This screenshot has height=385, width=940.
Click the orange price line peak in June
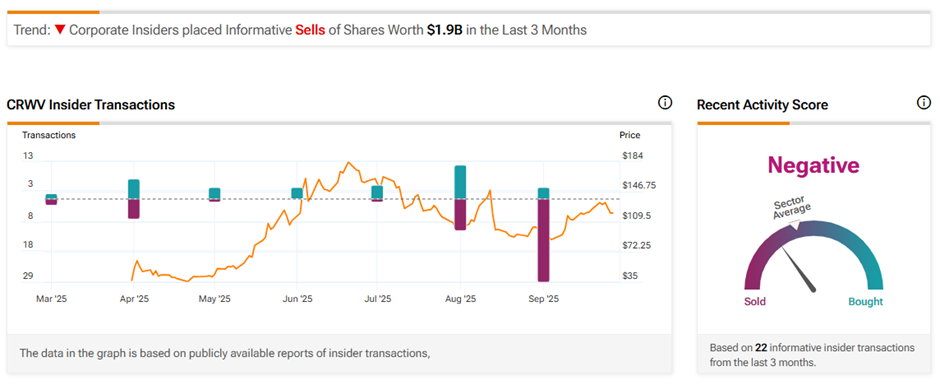(348, 163)
